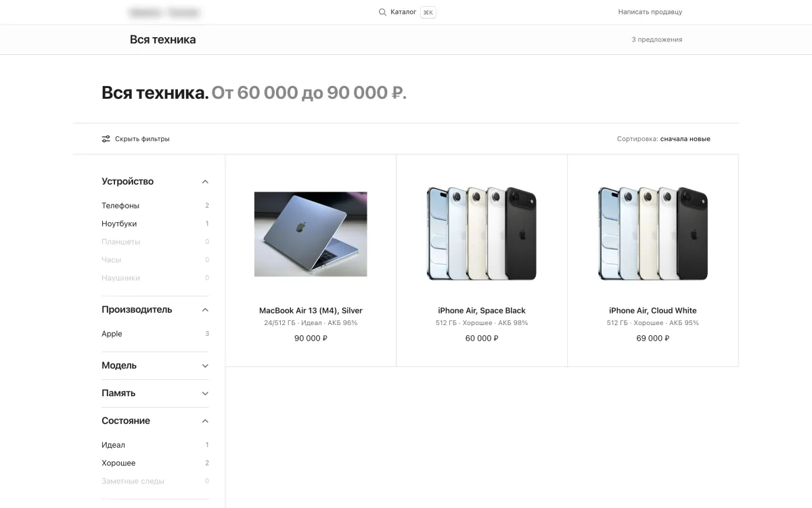
Task: Click Скрыть фильтры button
Action: [135, 139]
